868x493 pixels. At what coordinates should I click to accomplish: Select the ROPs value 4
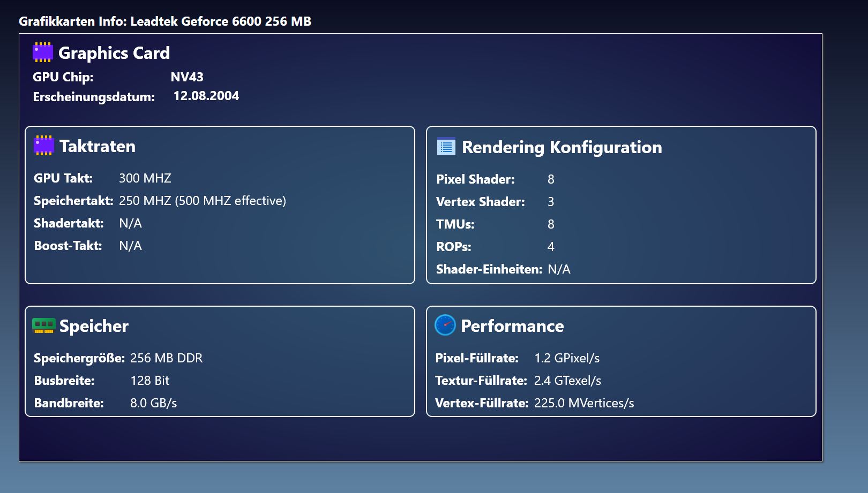(x=551, y=247)
